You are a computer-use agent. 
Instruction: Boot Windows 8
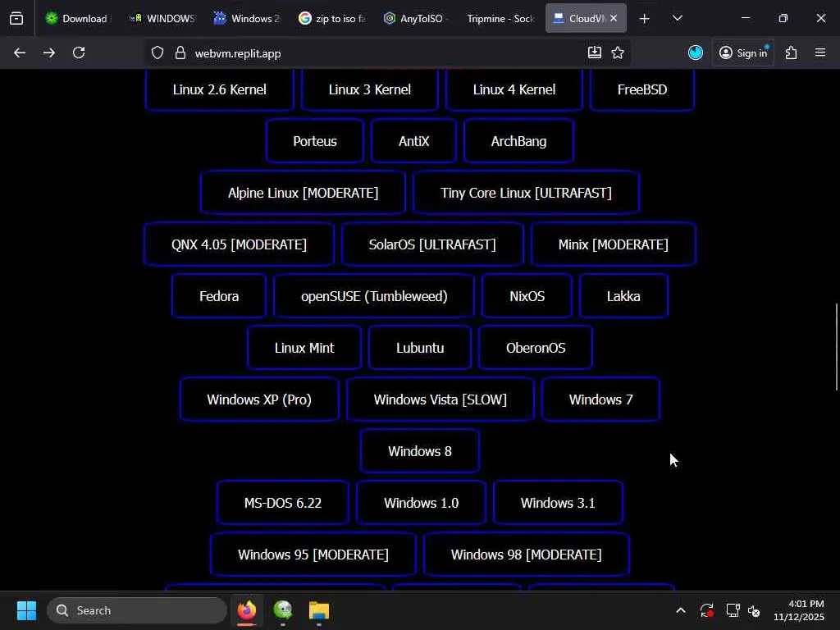pyautogui.click(x=420, y=451)
